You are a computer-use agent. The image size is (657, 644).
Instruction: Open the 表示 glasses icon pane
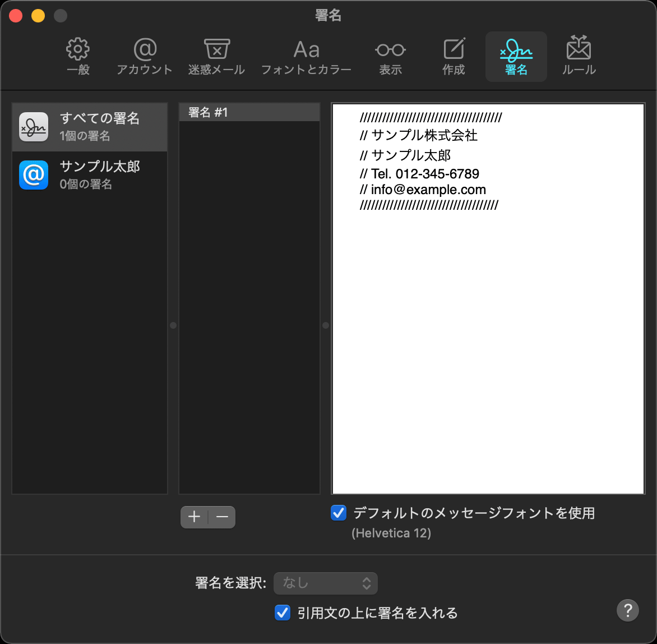coord(390,50)
